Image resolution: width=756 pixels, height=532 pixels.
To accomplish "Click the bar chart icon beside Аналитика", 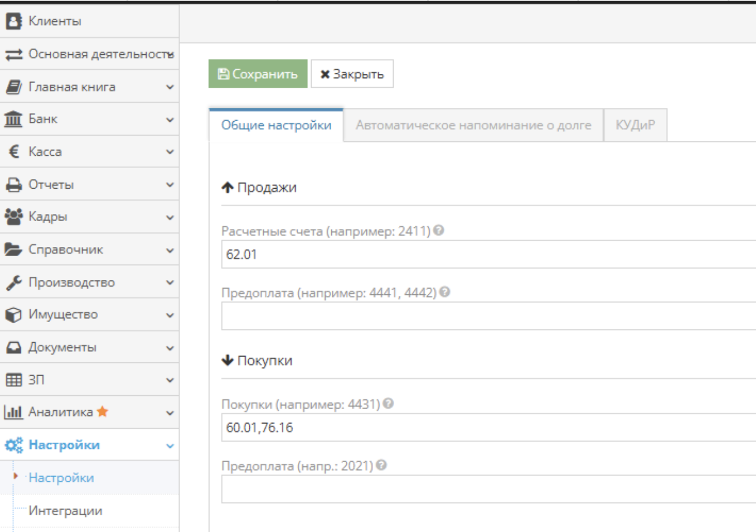I will pos(13,413).
